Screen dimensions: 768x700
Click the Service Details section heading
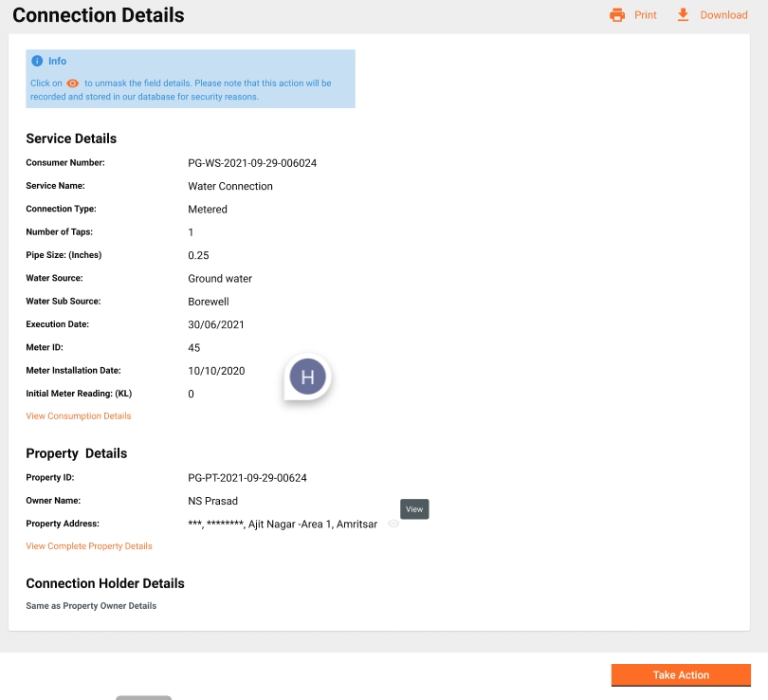[x=71, y=138]
